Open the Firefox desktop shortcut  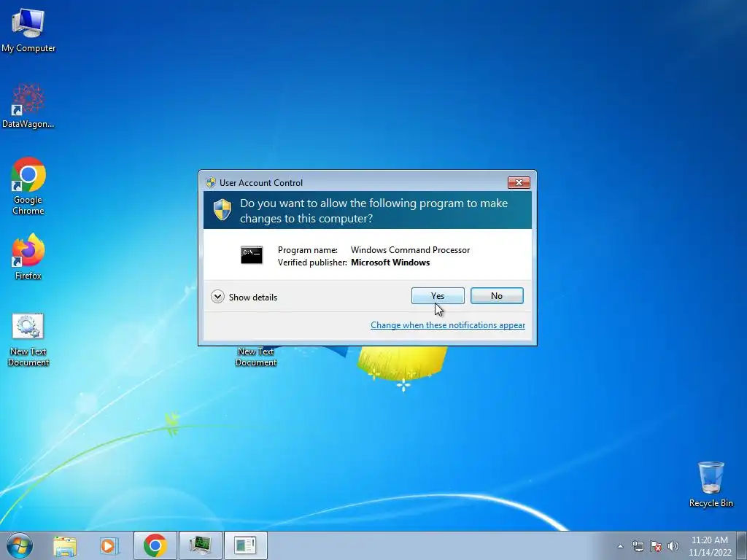point(28,256)
